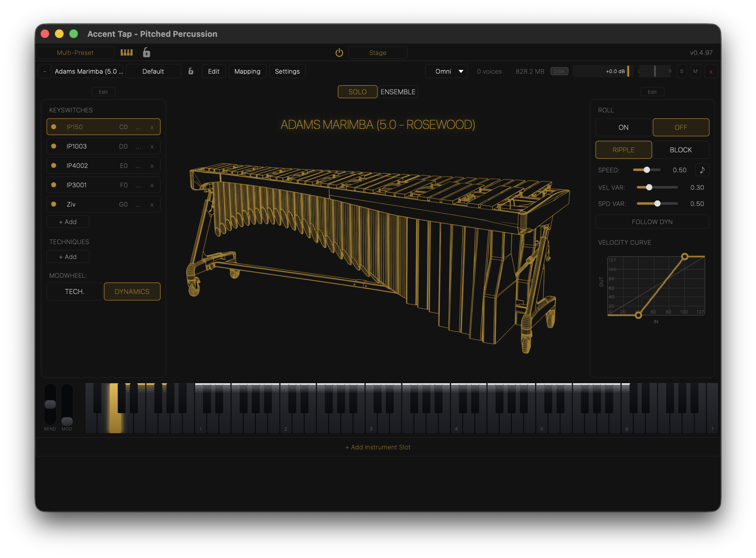Click the lower velocity curve point
Image resolution: width=756 pixels, height=558 pixels.
pyautogui.click(x=638, y=315)
